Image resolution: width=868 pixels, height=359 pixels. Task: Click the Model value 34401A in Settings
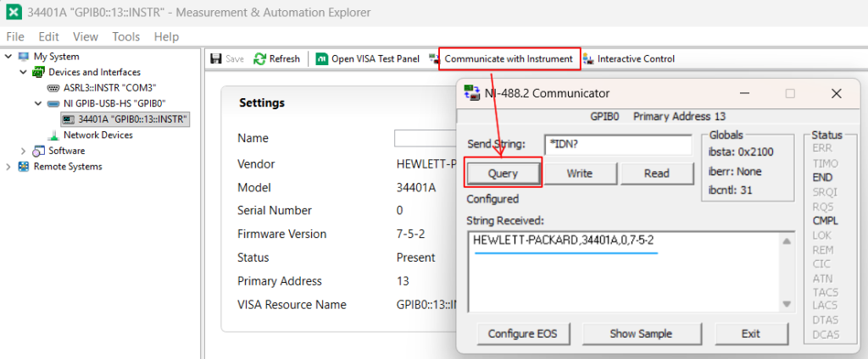point(416,187)
